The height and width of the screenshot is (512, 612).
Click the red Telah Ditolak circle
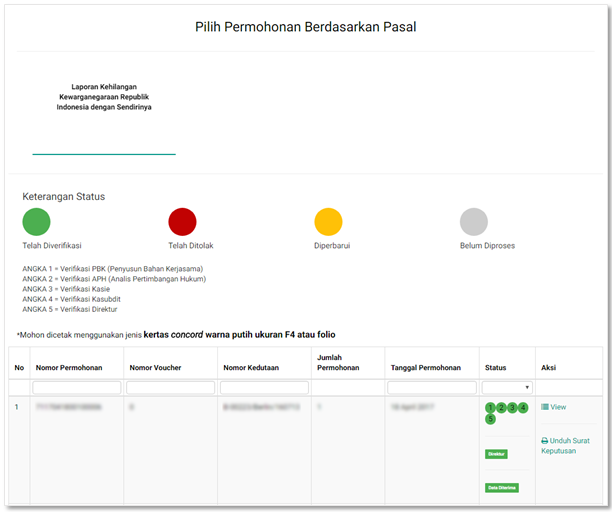(x=182, y=222)
